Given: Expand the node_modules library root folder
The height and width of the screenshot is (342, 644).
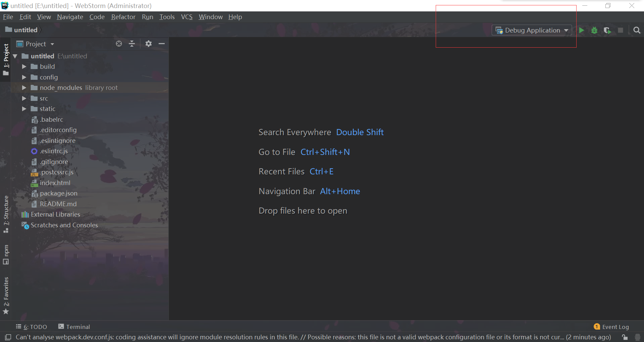Looking at the screenshot, I should pyautogui.click(x=24, y=88).
